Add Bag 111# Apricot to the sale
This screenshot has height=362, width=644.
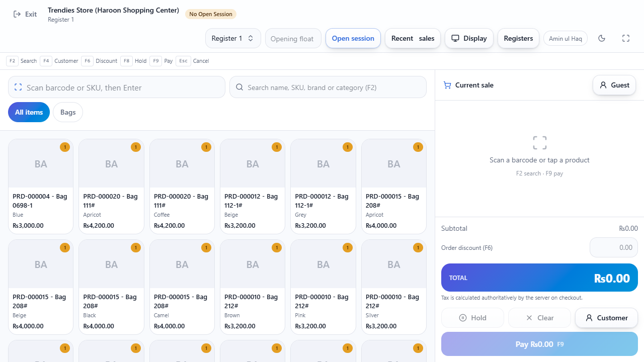[111, 187]
